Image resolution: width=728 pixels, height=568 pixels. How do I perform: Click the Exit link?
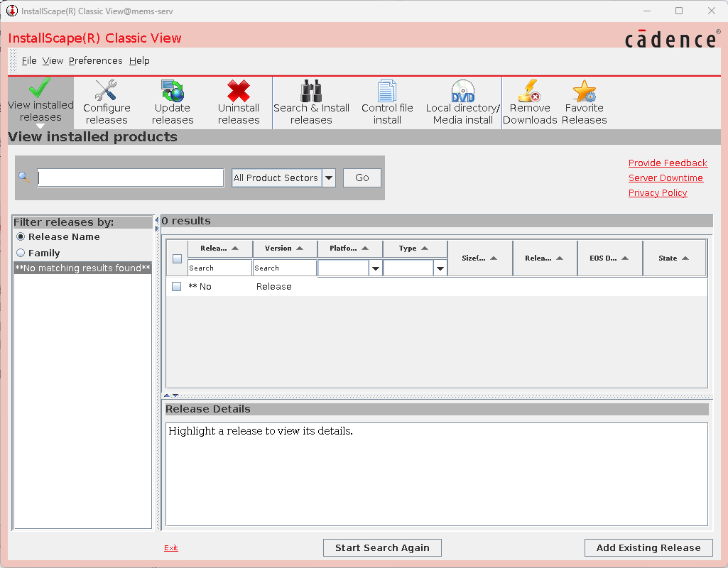click(x=171, y=548)
